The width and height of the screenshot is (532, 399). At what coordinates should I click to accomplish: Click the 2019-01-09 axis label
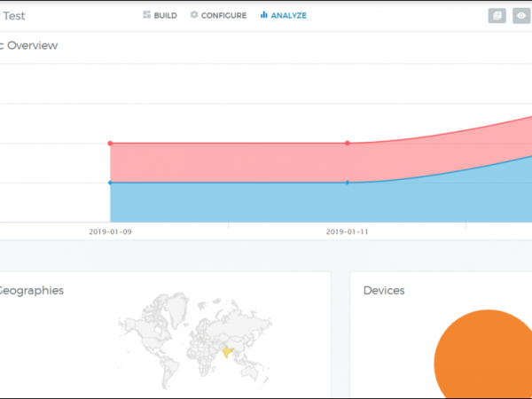pyautogui.click(x=110, y=231)
